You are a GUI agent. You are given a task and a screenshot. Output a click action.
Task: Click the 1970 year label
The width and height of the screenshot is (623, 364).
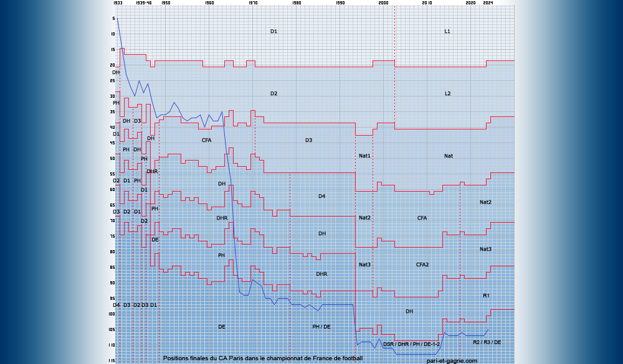click(x=253, y=2)
